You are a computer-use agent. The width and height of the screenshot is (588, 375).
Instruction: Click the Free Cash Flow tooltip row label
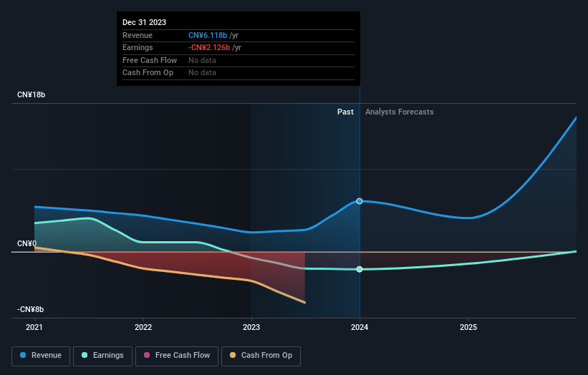(x=150, y=60)
